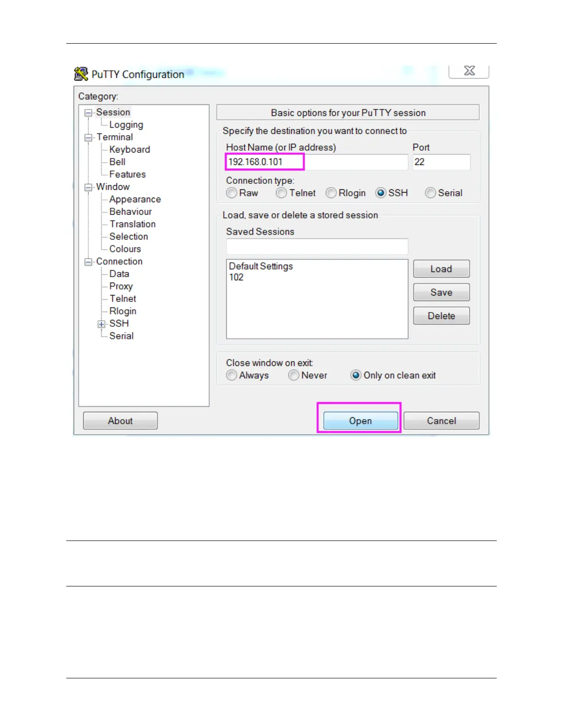Open the Terminal category
The image size is (563, 728).
coord(115,137)
